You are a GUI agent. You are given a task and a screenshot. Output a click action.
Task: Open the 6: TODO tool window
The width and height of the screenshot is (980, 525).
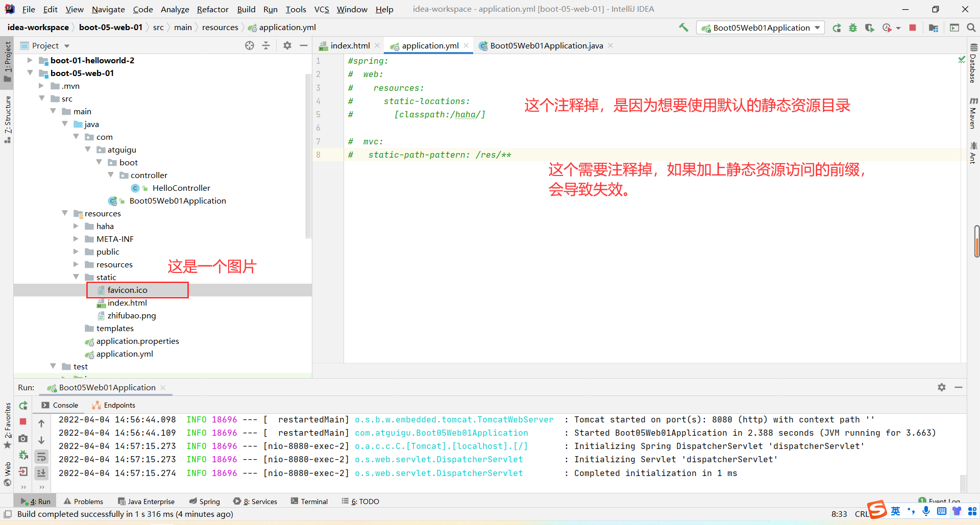(x=360, y=502)
